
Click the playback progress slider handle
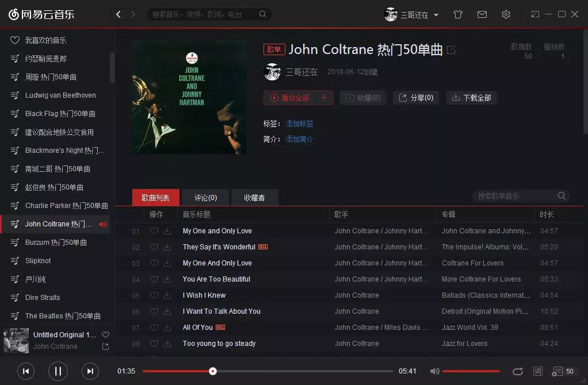[213, 371]
